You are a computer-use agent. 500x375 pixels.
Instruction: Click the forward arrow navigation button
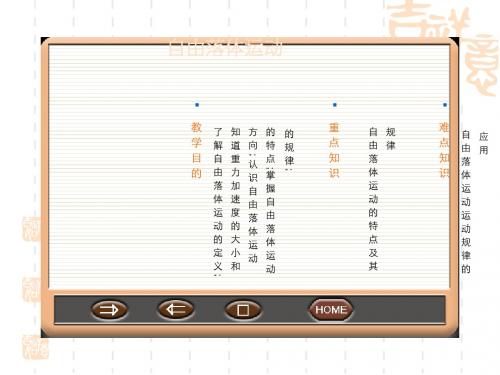109,310
